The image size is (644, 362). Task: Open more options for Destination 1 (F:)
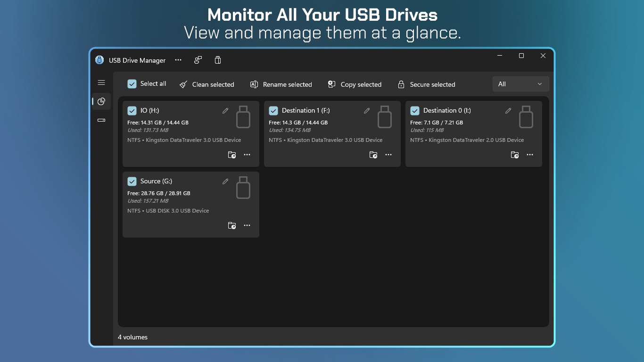[388, 155]
